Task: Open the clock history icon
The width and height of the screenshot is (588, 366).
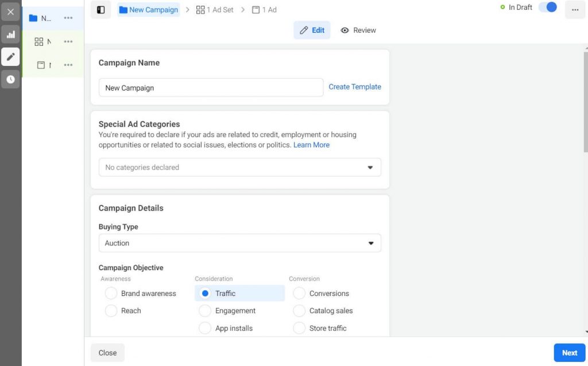Action: [10, 79]
